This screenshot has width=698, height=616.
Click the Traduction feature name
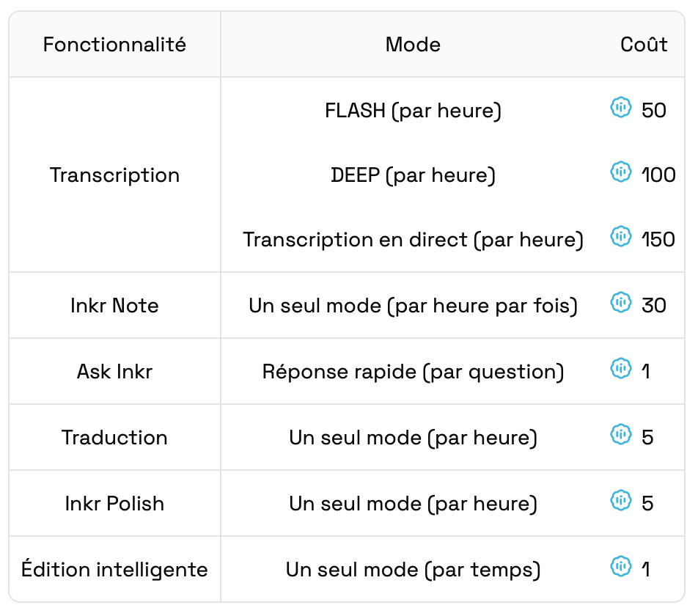click(x=114, y=438)
